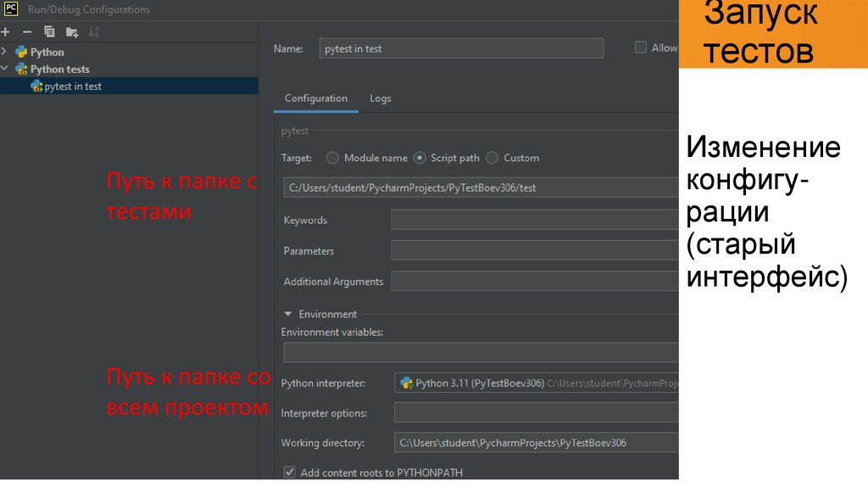Expand the Python tree node
The width and height of the screenshot is (868, 487).
[4, 52]
